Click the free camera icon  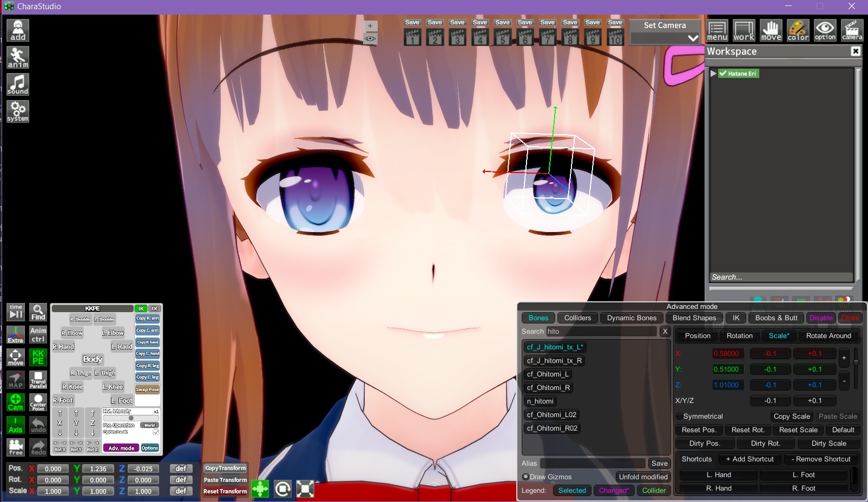pyautogui.click(x=16, y=447)
